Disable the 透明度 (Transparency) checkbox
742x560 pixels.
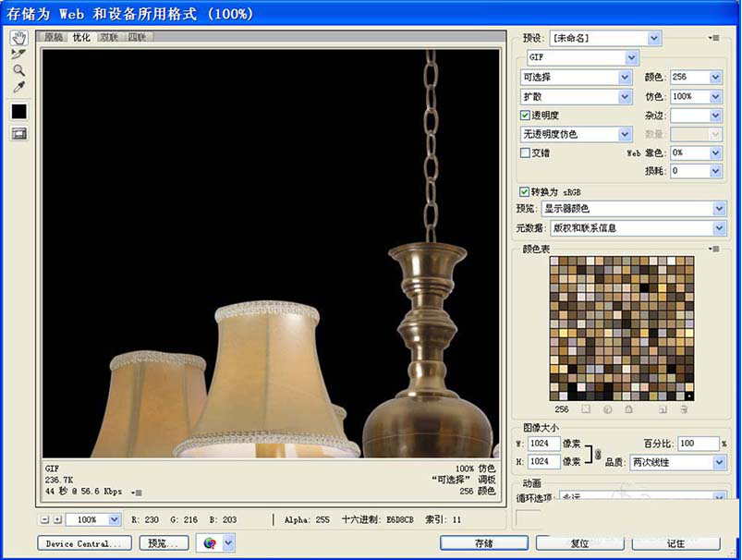pyautogui.click(x=524, y=115)
